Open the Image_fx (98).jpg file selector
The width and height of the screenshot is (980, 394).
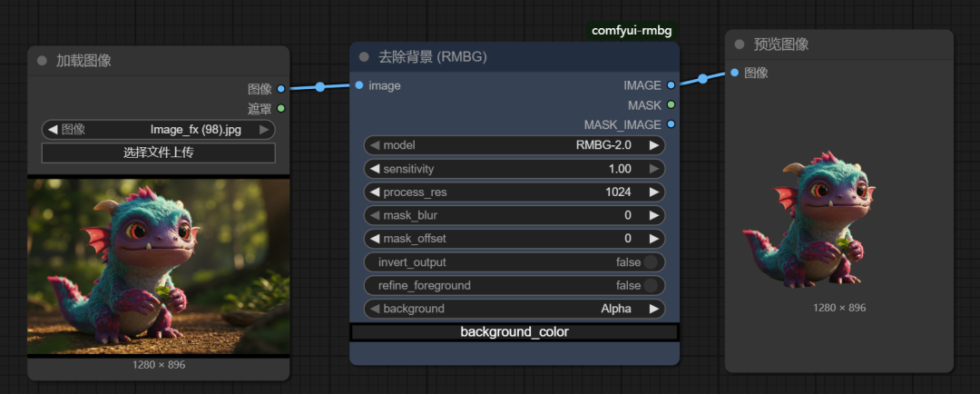[x=159, y=130]
